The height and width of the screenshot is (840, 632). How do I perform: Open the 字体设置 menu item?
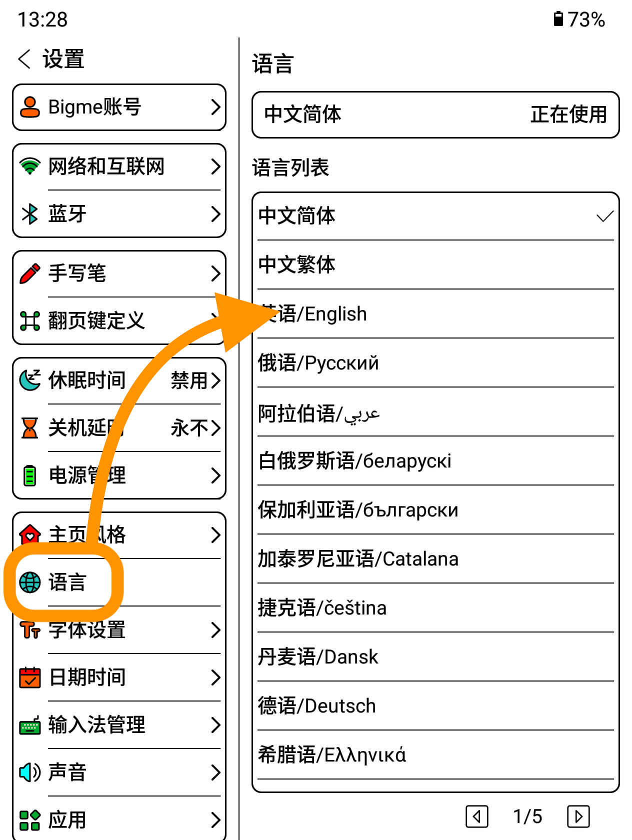pyautogui.click(x=120, y=630)
